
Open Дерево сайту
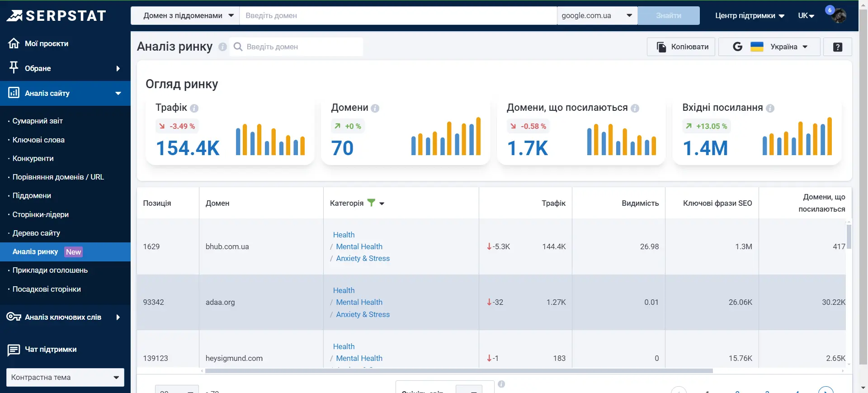coord(36,233)
